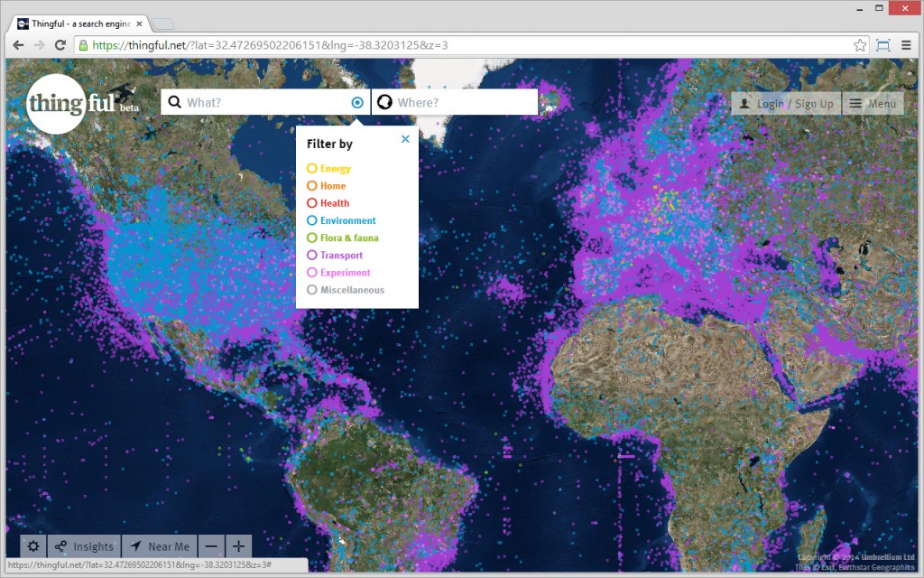The height and width of the screenshot is (578, 924).
Task: Open the Menu dropdown
Action: [873, 104]
